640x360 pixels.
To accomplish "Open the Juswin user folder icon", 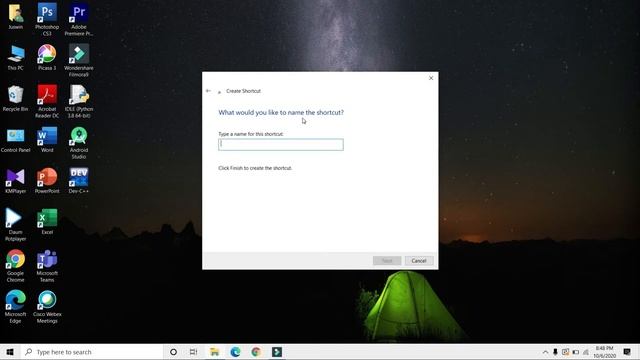I will click(x=16, y=17).
